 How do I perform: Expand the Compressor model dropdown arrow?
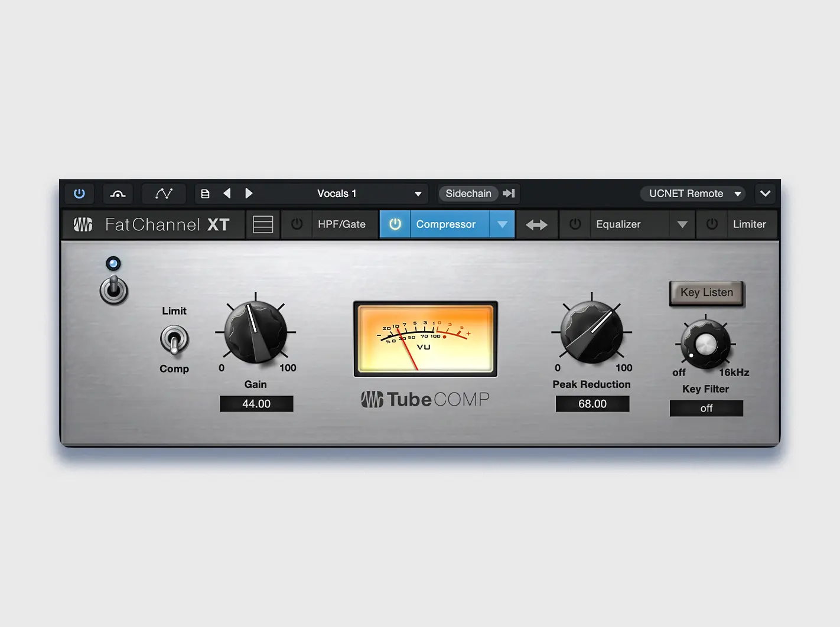pos(502,224)
